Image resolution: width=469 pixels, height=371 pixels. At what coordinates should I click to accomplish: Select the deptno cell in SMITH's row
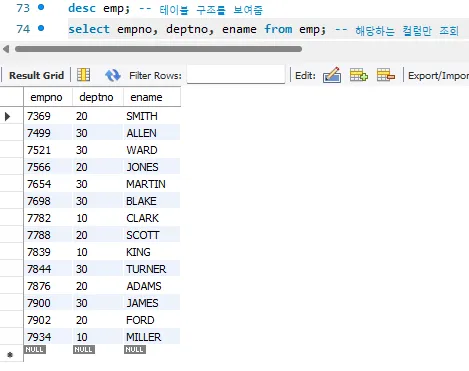(98, 116)
